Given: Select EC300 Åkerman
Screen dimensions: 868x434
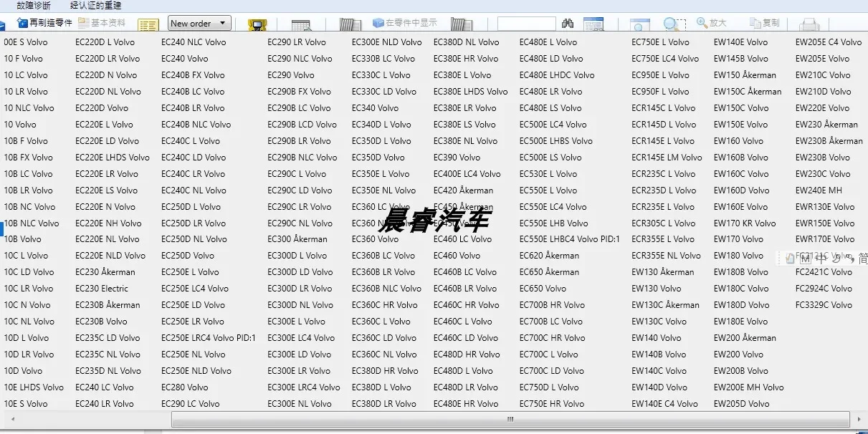Looking at the screenshot, I should point(297,239).
